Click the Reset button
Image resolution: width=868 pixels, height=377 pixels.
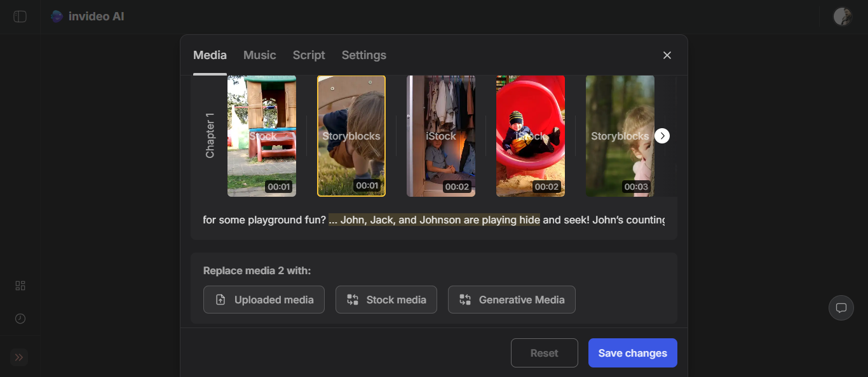[544, 352]
